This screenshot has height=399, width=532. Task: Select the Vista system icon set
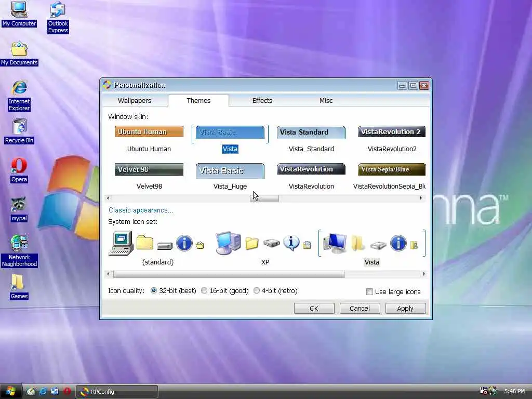click(x=372, y=248)
